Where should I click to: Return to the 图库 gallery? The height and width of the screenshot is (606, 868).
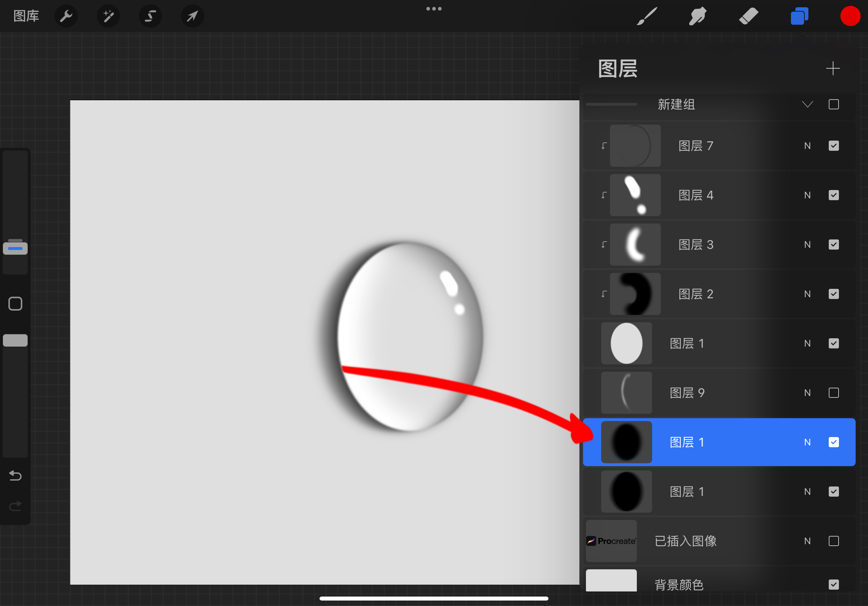click(x=26, y=16)
